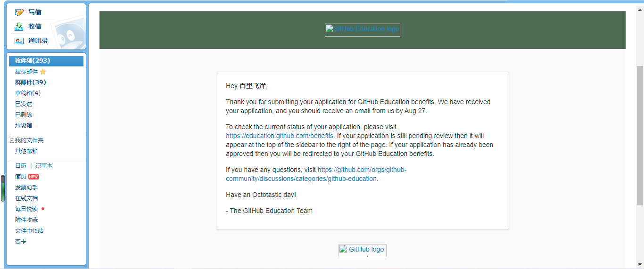Click the star icon beside 星标邮件
Viewport: 644px width, 269px height.
[x=43, y=72]
